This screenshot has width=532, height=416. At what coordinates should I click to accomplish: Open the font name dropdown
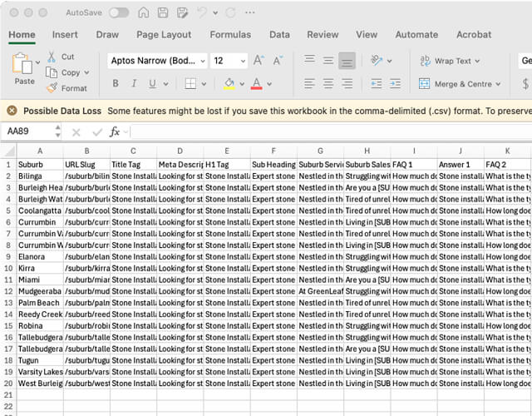(x=201, y=61)
